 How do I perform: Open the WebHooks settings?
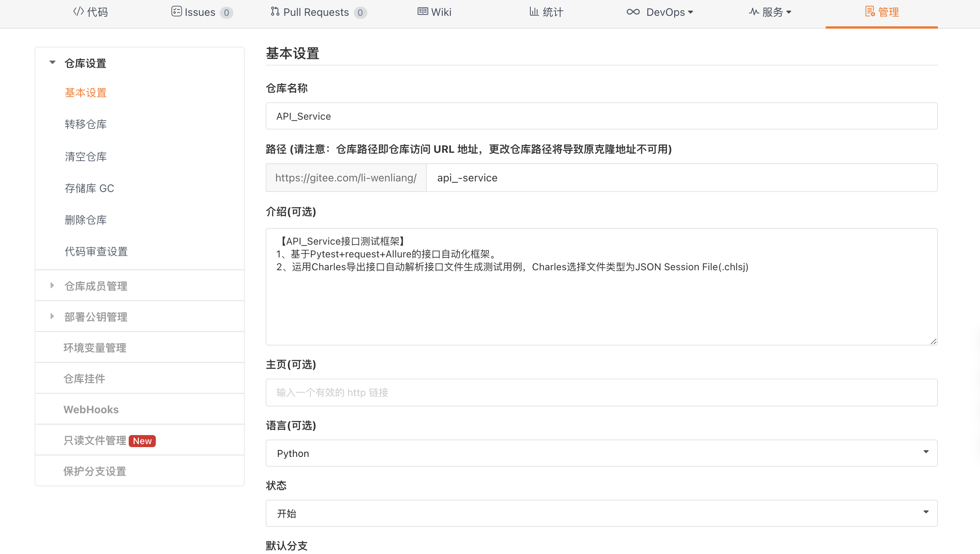coord(91,409)
